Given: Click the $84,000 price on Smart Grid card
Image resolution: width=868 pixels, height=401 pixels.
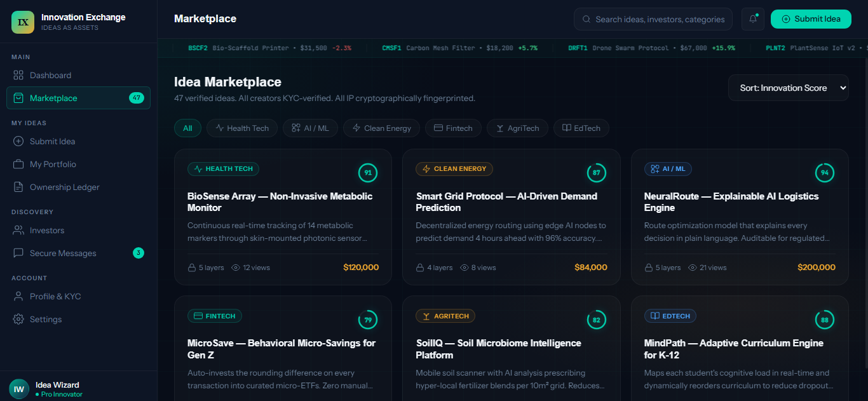Looking at the screenshot, I should tap(591, 268).
